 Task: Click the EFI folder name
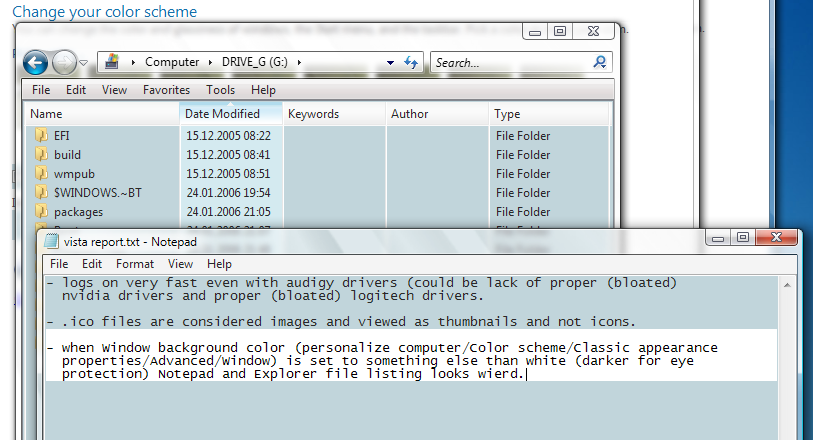[x=62, y=136]
